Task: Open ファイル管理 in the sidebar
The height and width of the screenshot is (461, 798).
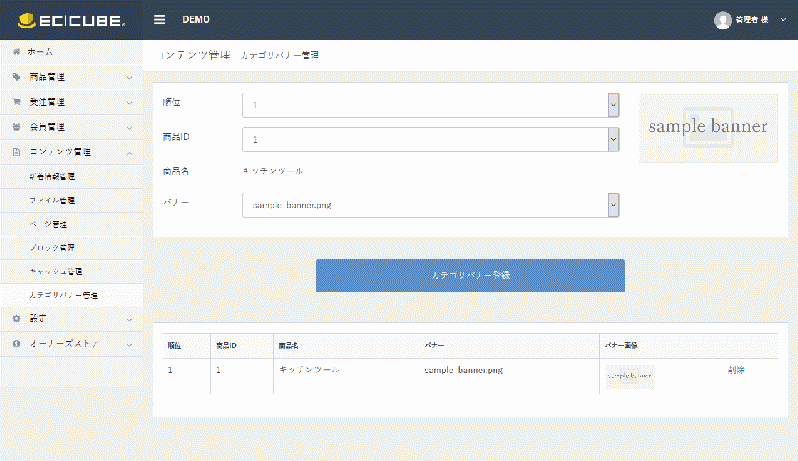Action: (52, 200)
